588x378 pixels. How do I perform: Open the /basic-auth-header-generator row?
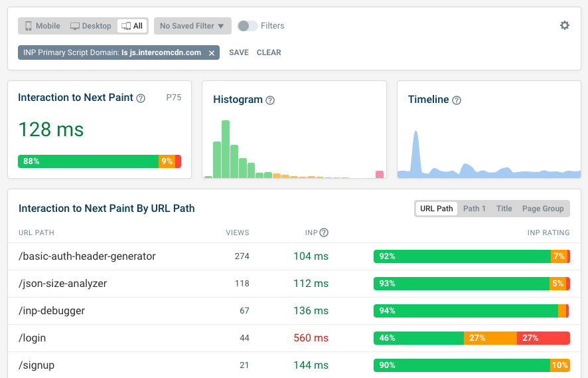pos(294,256)
